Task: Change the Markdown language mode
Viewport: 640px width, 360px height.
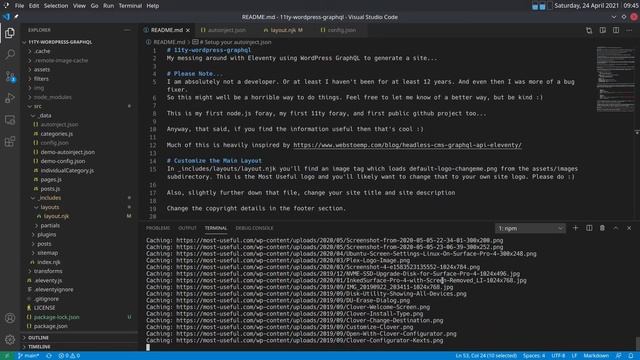Action: [596, 356]
